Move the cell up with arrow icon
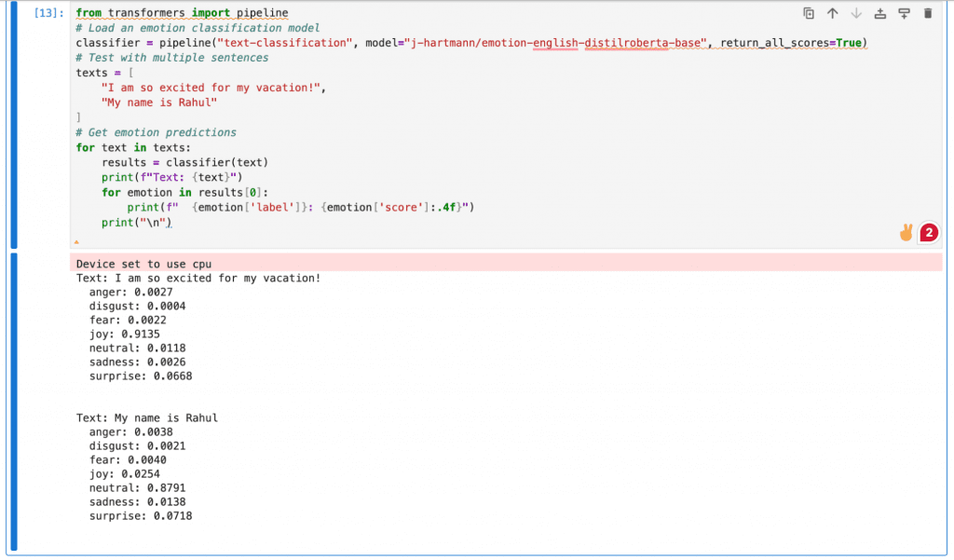This screenshot has height=560, width=954. pos(833,13)
